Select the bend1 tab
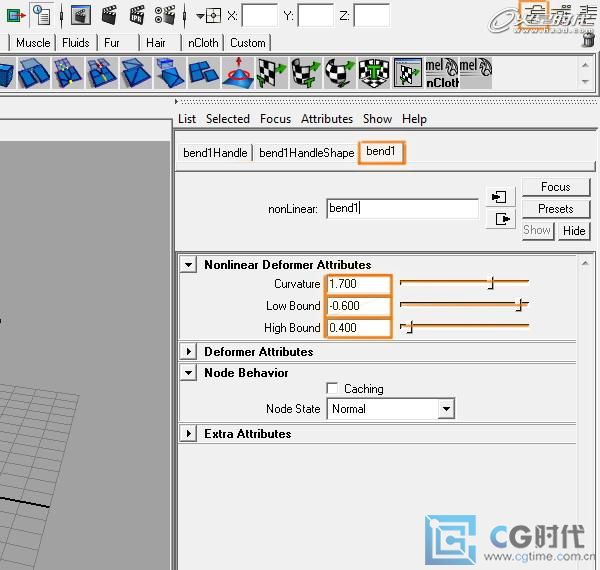 [381, 151]
